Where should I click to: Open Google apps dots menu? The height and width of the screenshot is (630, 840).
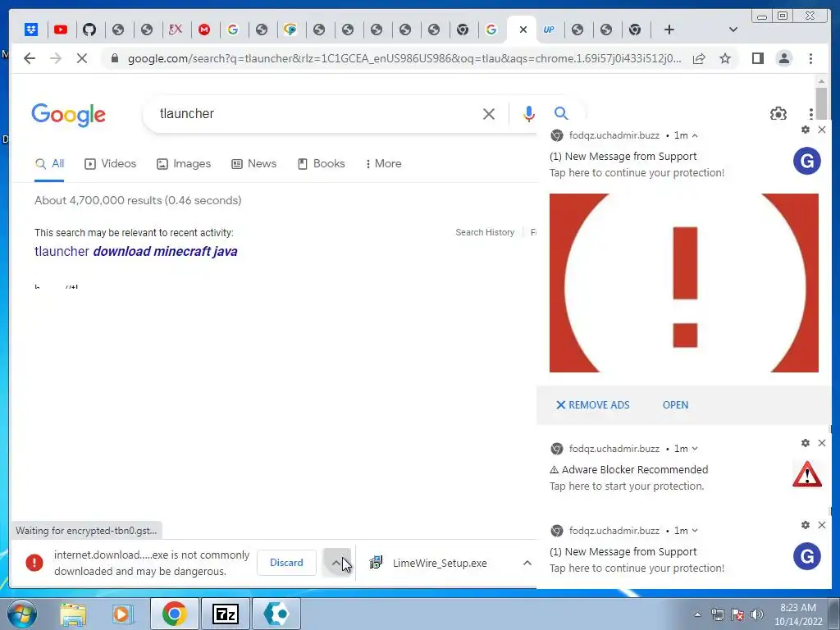click(811, 113)
